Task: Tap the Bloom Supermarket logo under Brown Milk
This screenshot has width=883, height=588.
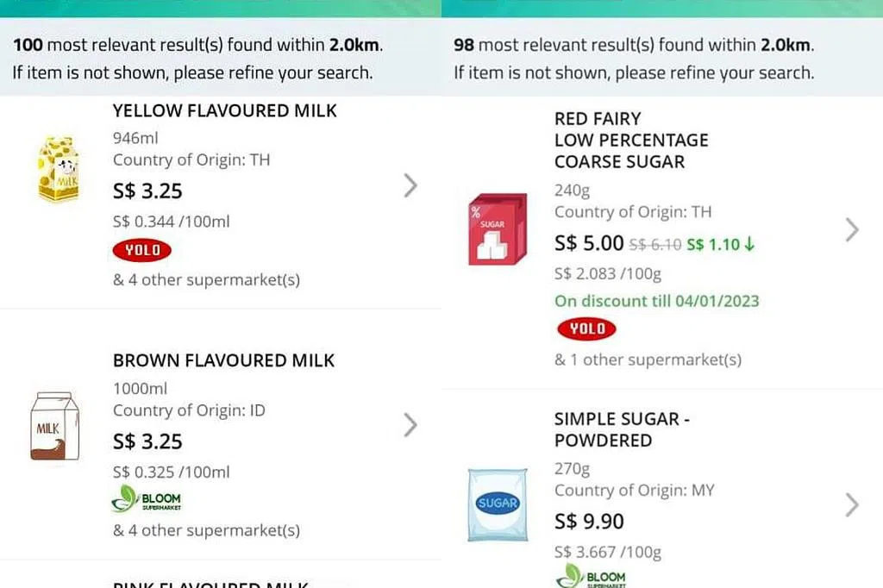Action: 147,500
